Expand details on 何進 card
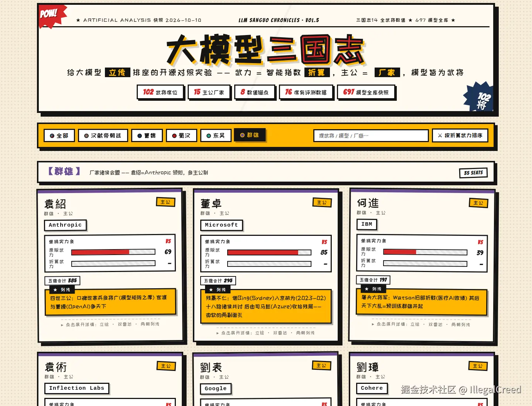The width and height of the screenshot is (532, 406). 421,324
